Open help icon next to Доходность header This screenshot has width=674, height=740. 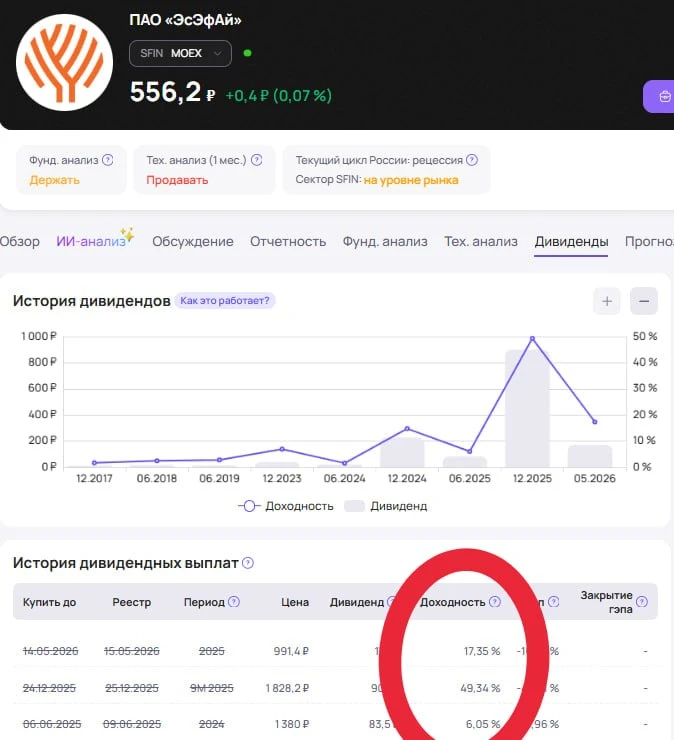495,602
